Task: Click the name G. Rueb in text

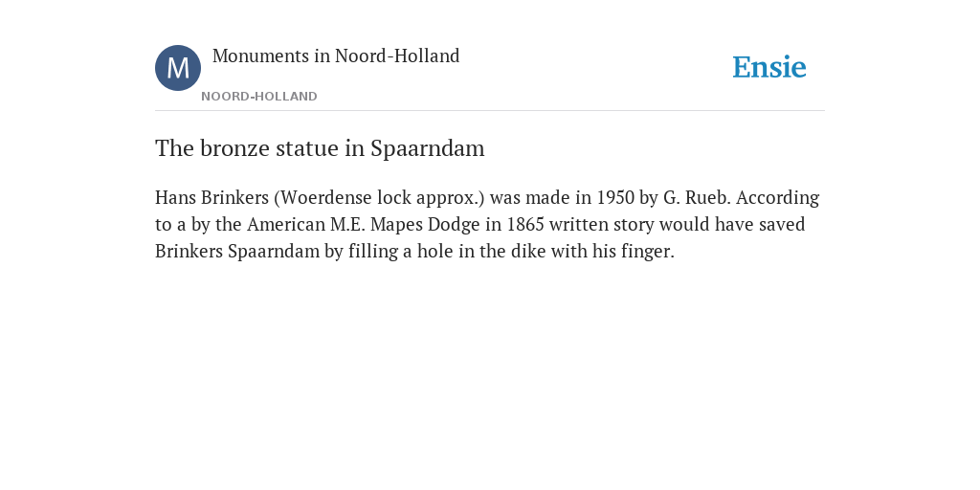Action: pos(697,197)
